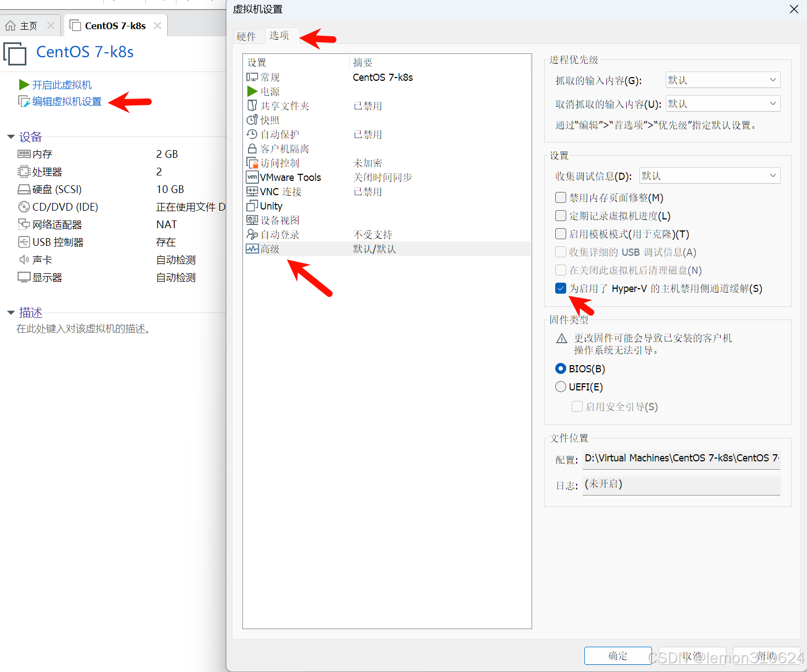Click 编辑虚拟机设置 link
Image resolution: width=807 pixels, height=672 pixels.
pos(67,102)
